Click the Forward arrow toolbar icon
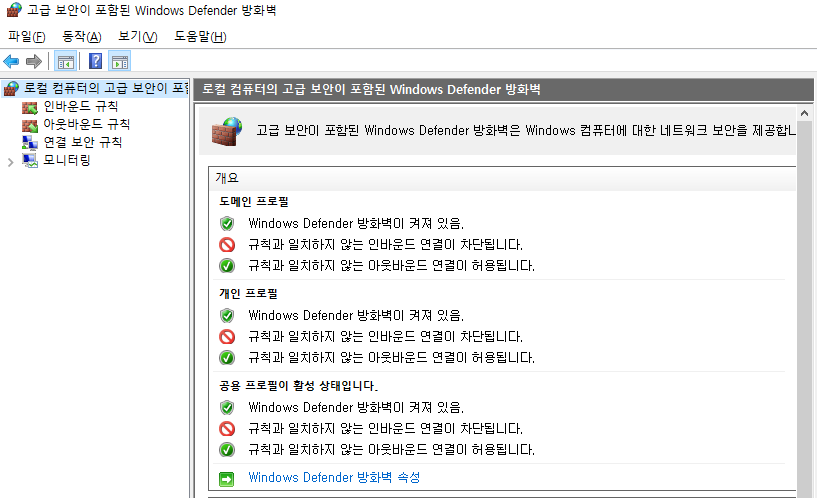 pos(34,61)
